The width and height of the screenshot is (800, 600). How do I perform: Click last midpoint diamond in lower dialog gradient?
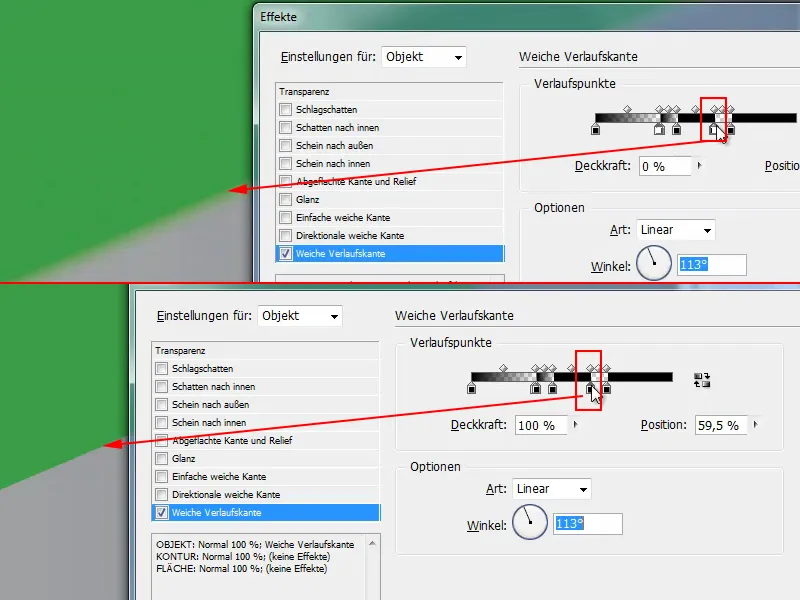[x=607, y=368]
